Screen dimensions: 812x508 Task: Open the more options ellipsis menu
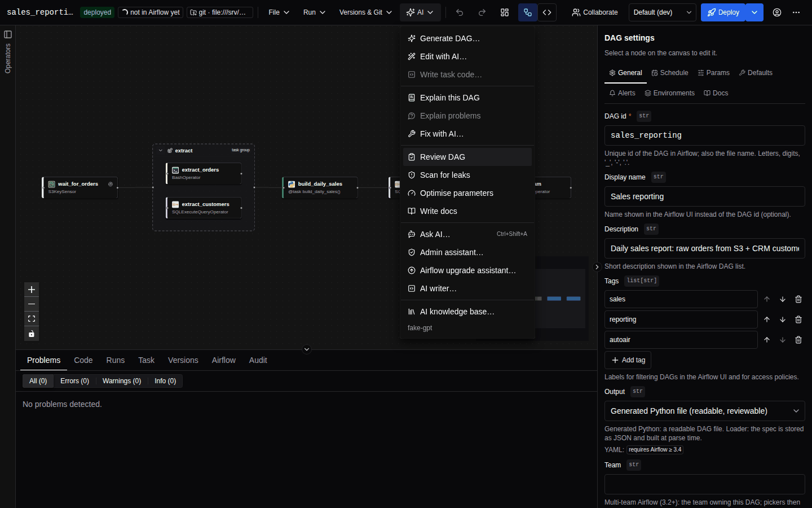tap(796, 12)
